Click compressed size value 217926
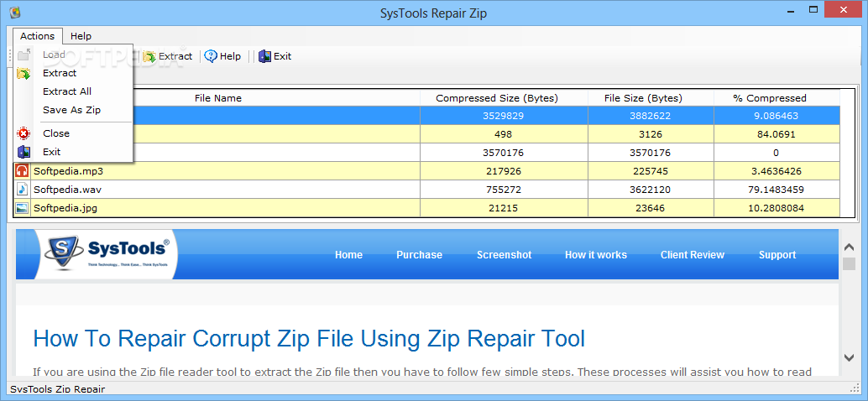This screenshot has height=401, width=868. coord(504,171)
